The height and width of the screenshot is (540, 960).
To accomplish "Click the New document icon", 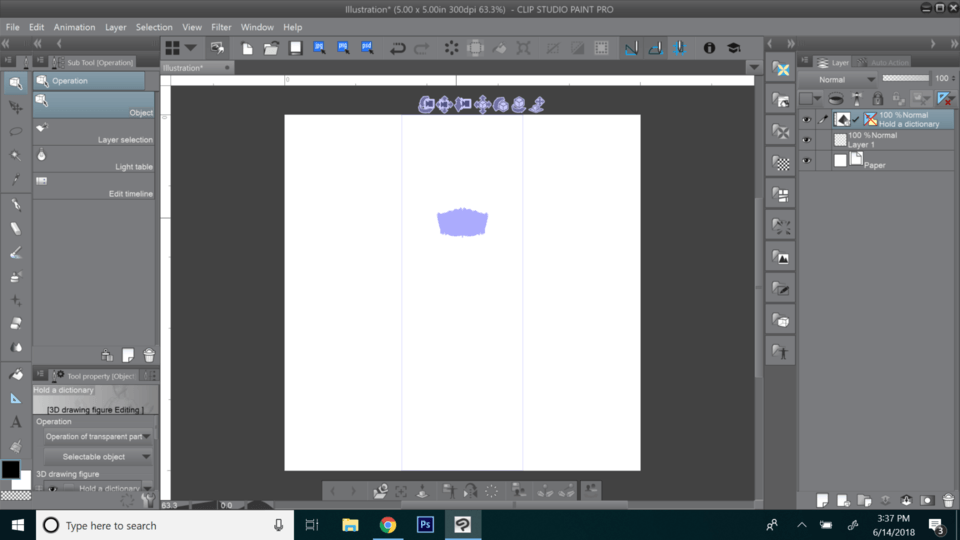I will click(x=247, y=48).
